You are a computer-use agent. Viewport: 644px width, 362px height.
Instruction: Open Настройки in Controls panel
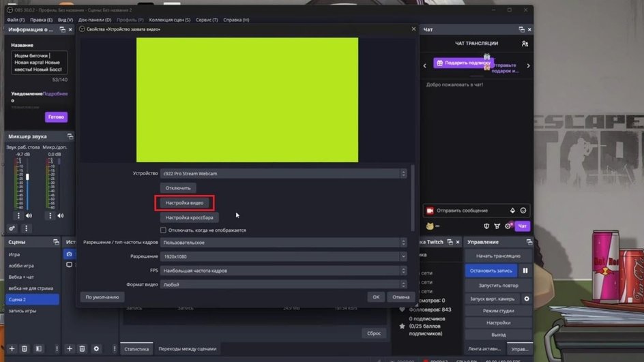coord(498,322)
